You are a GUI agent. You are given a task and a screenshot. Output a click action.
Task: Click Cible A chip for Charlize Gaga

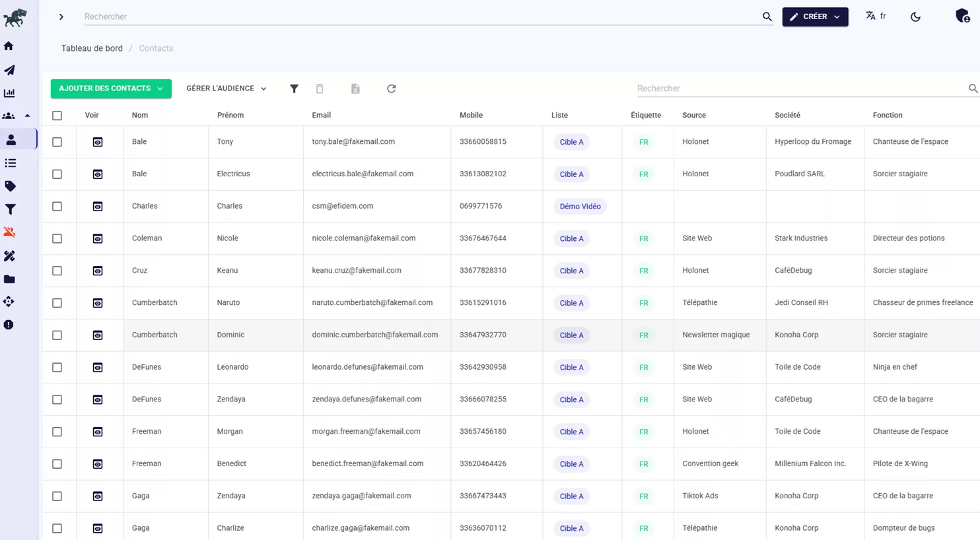571,528
